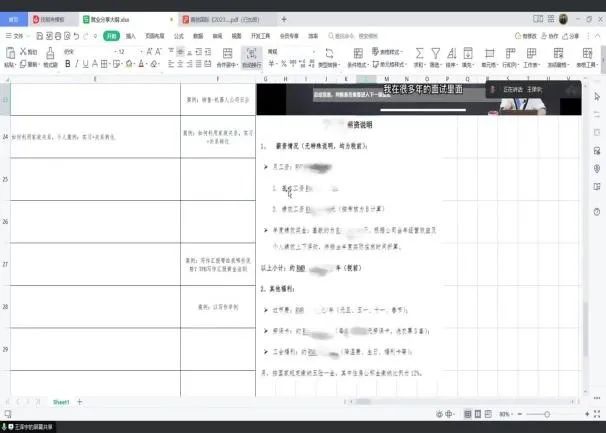This screenshot has height=433, width=606.
Task: Switch to the Page Layout (页面布局) tab
Action: pyautogui.click(x=155, y=35)
